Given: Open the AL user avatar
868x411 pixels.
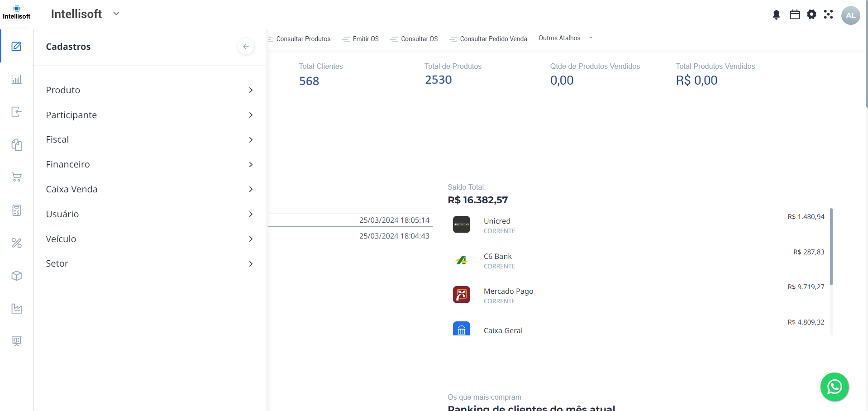Looking at the screenshot, I should pyautogui.click(x=851, y=15).
